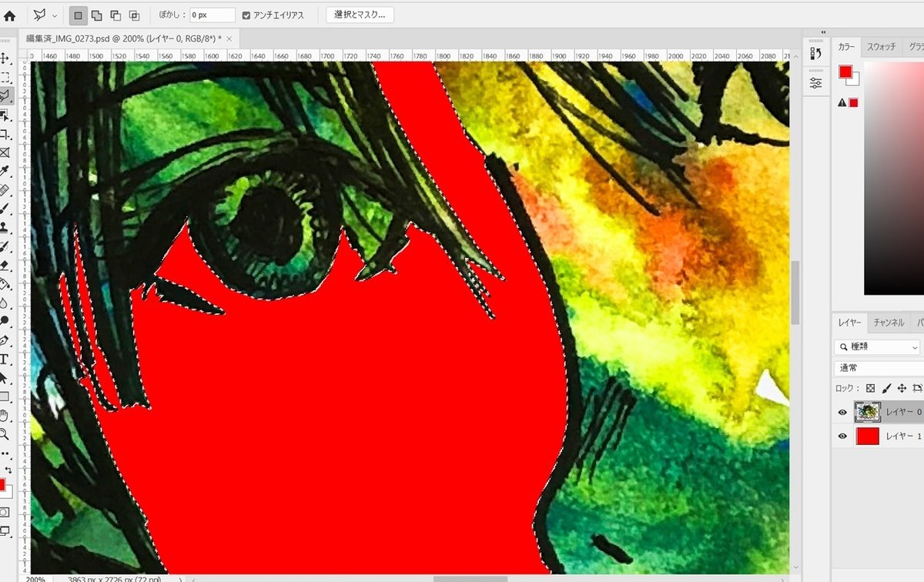The image size is (924, 582).
Task: Select the Zoom tool
Action: pyautogui.click(x=5, y=434)
